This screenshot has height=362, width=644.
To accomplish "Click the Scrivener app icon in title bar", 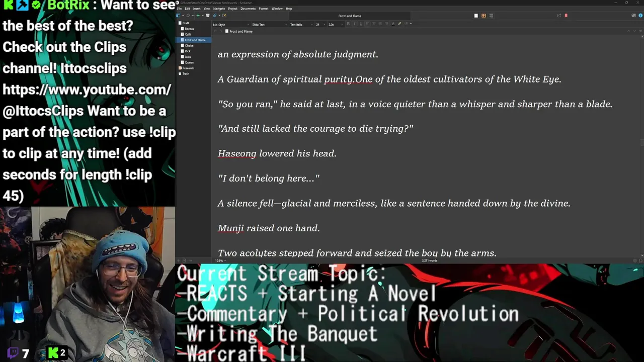I will tap(178, 3).
